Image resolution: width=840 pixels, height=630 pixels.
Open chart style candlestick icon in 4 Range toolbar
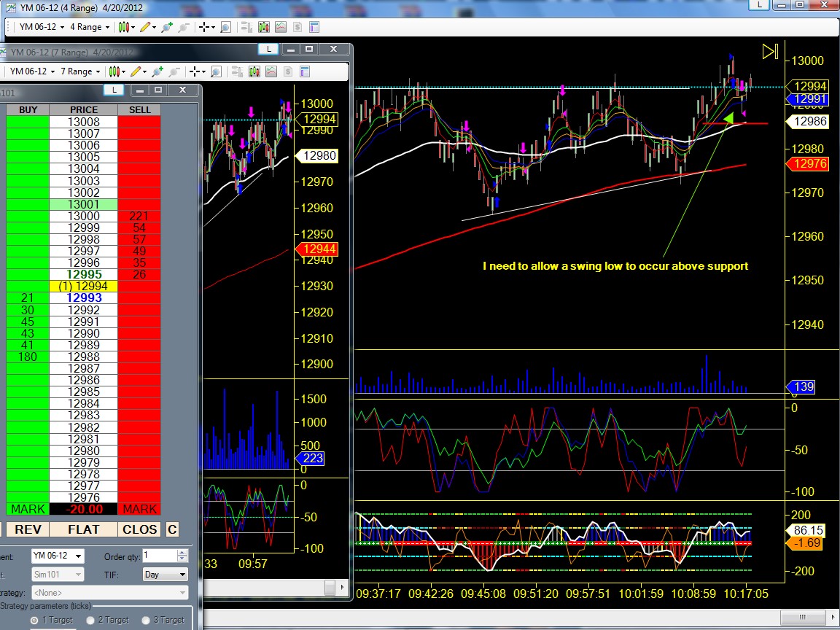point(123,27)
